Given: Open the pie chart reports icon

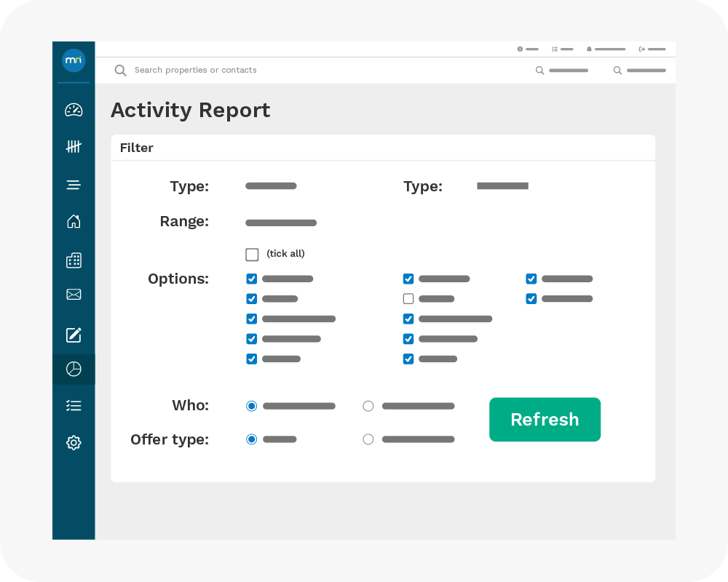Looking at the screenshot, I should click(x=74, y=369).
